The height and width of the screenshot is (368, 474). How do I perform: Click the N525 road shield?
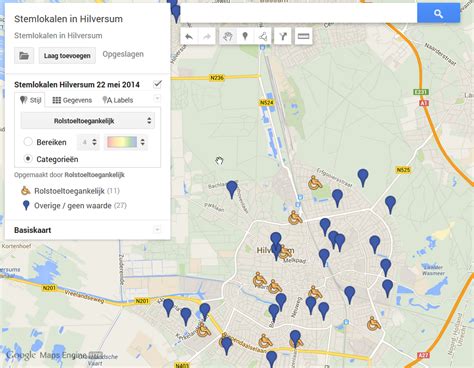[403, 170]
